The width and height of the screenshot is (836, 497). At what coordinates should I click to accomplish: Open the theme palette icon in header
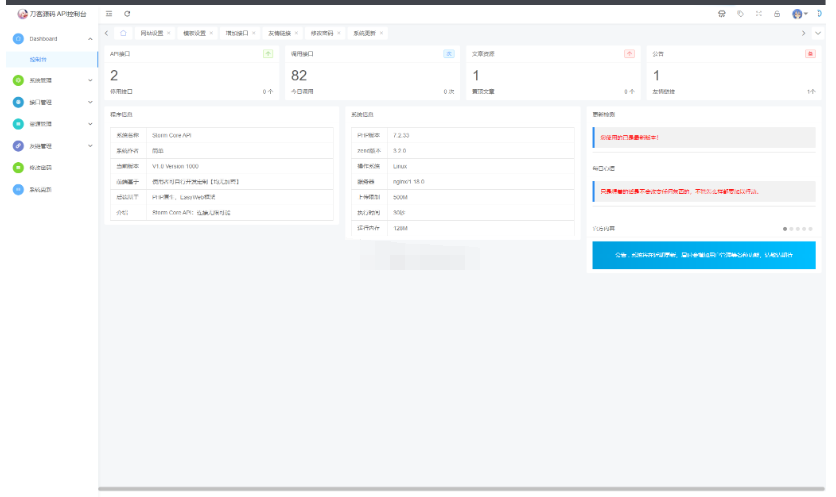click(722, 14)
